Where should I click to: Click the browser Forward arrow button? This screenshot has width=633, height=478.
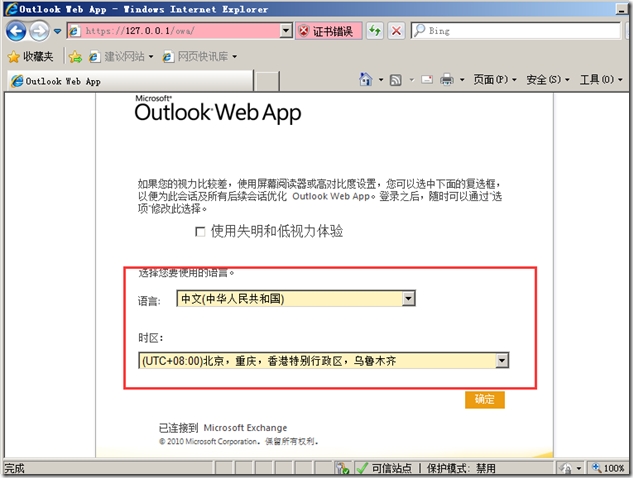click(39, 31)
